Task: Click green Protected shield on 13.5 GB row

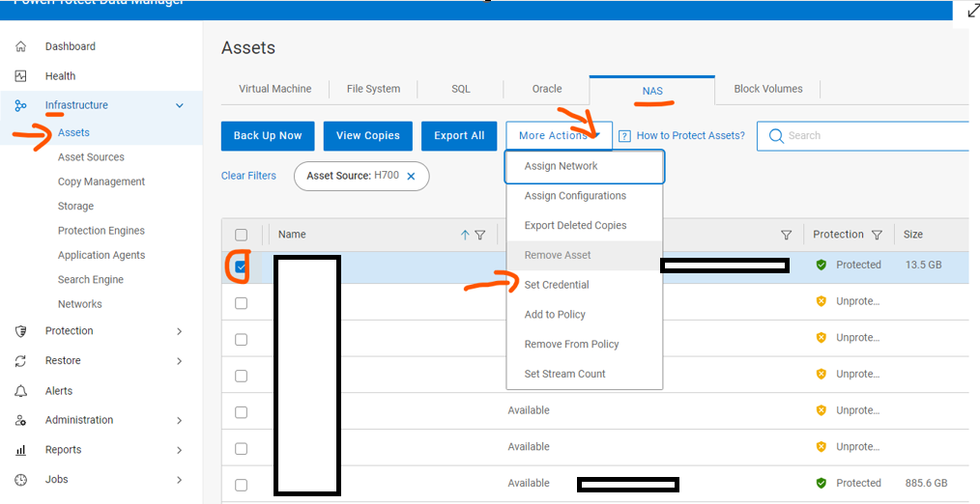Action: (821, 265)
